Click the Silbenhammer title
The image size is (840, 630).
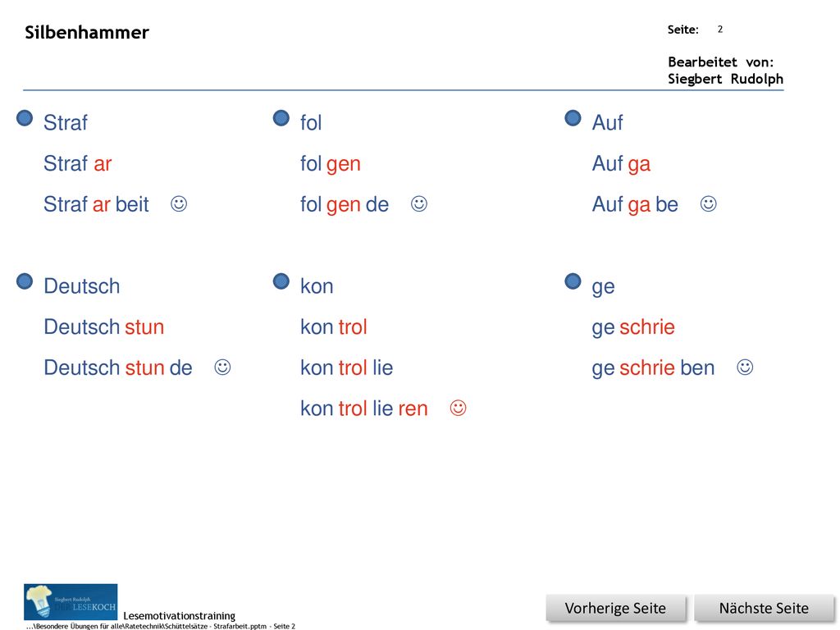(x=87, y=32)
